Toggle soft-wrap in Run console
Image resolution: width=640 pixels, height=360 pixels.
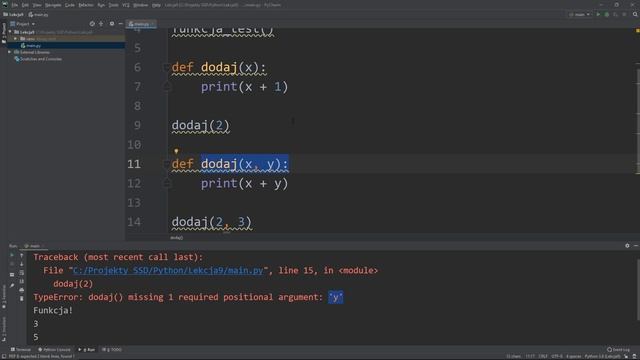pyautogui.click(x=22, y=273)
